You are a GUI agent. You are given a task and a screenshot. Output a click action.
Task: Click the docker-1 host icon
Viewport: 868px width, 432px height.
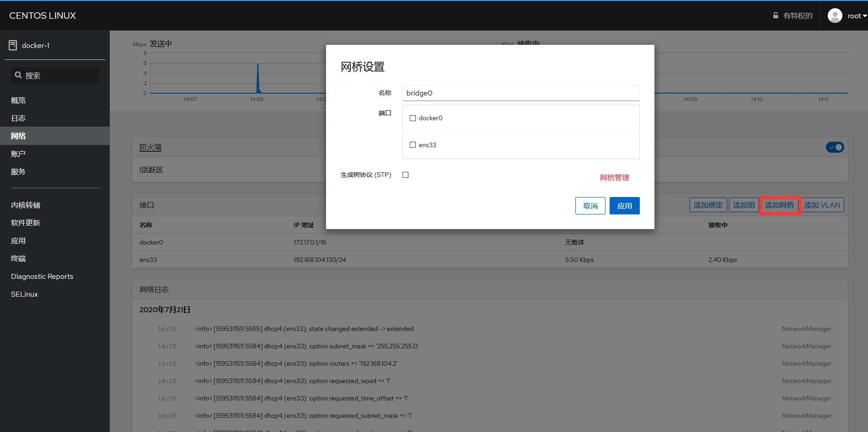(12, 45)
